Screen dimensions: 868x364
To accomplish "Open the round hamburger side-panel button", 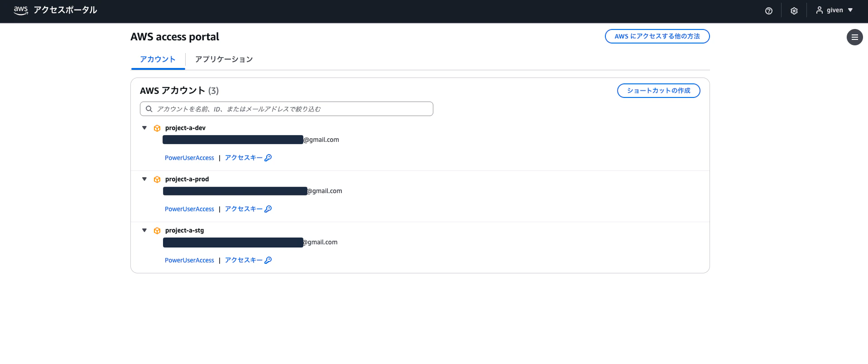I will click(855, 37).
